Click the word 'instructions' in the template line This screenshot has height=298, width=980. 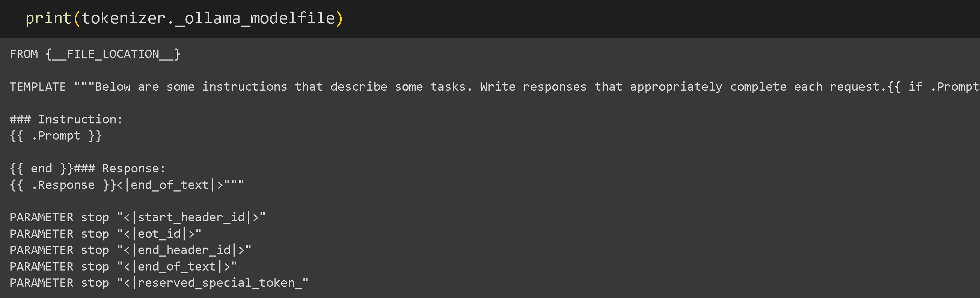pos(244,87)
